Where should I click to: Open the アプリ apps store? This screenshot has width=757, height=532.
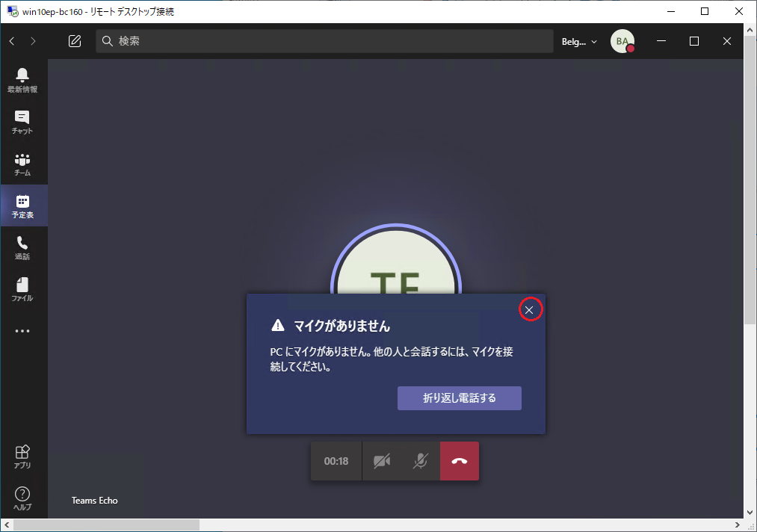(22, 457)
